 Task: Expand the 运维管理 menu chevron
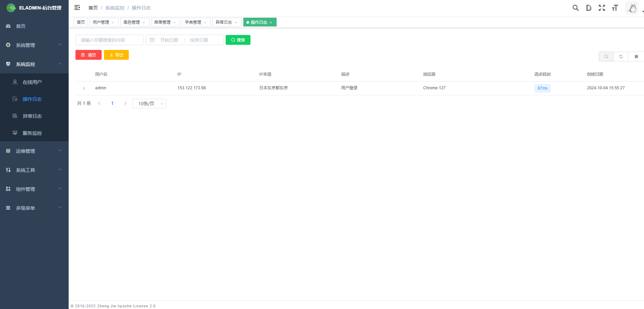60,150
